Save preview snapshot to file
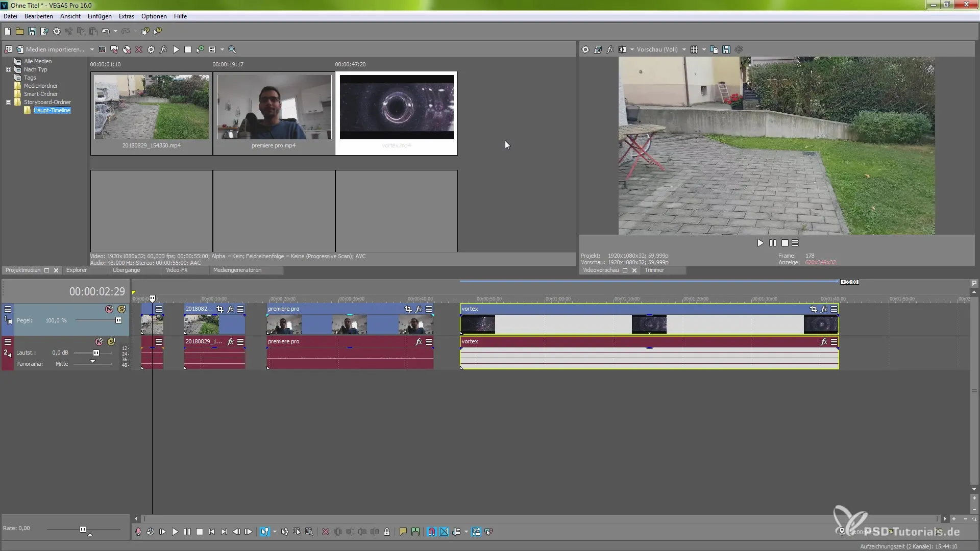The width and height of the screenshot is (980, 551). pos(726,49)
